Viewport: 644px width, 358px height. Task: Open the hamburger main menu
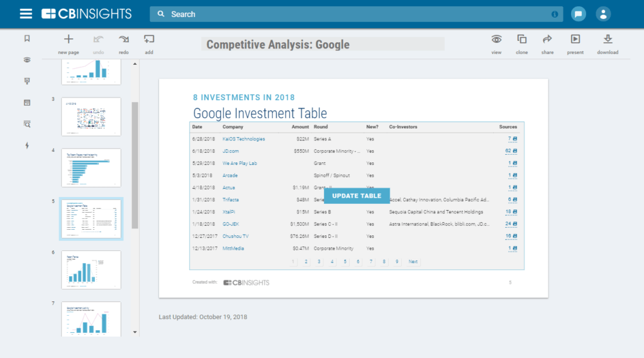[26, 14]
